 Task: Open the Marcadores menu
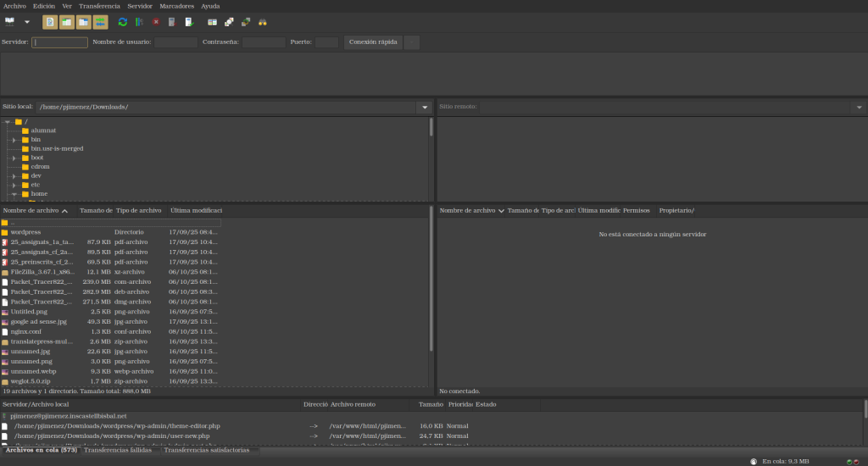click(x=176, y=6)
